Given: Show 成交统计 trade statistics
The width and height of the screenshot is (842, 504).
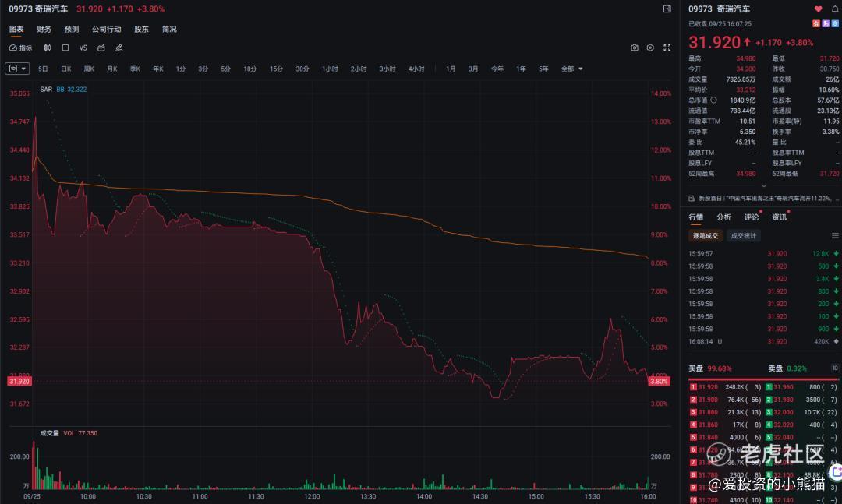Looking at the screenshot, I should 743,235.
